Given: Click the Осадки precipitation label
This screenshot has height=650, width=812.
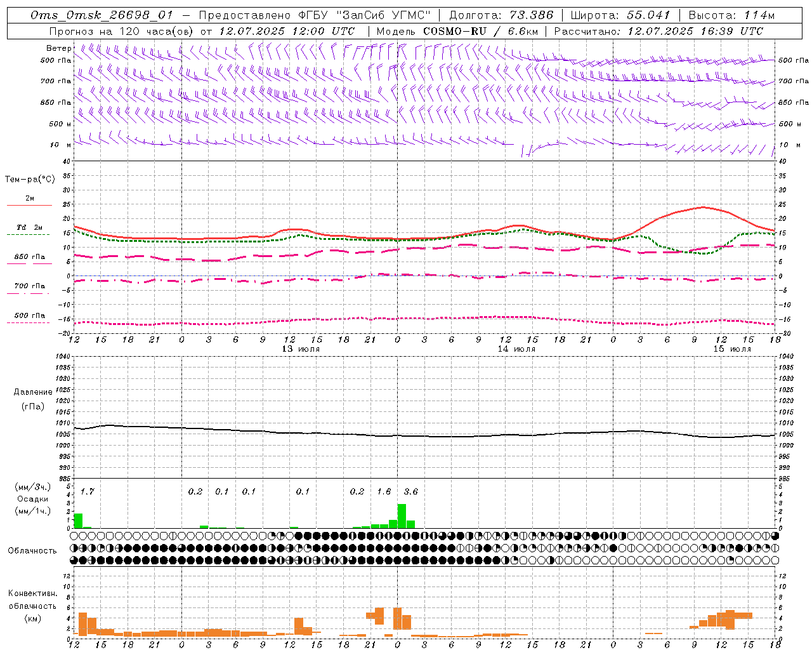Looking at the screenshot, I should coord(33,499).
